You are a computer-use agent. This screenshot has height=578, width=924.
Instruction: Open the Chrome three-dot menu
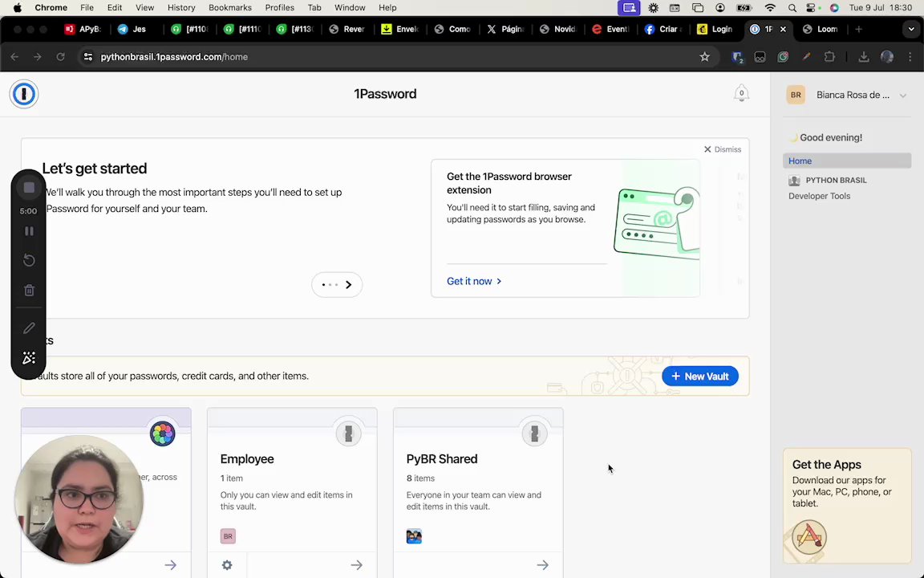pyautogui.click(x=910, y=57)
